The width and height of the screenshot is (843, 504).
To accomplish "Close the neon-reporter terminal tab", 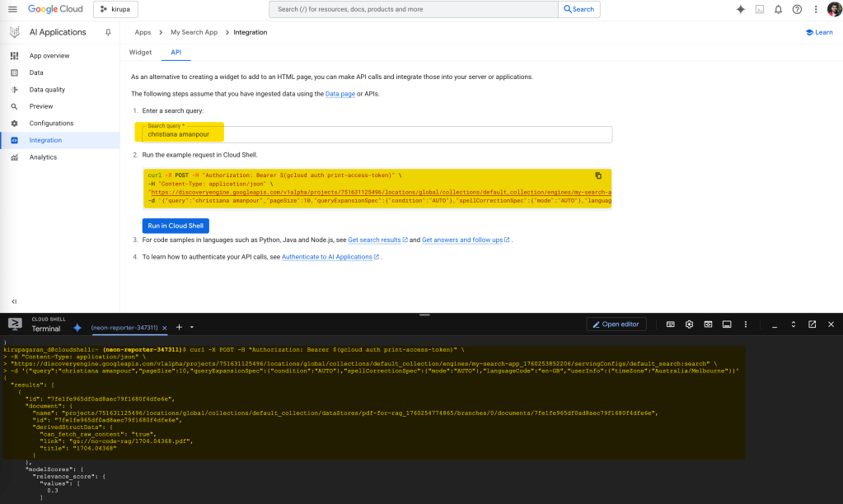I will pyautogui.click(x=166, y=327).
